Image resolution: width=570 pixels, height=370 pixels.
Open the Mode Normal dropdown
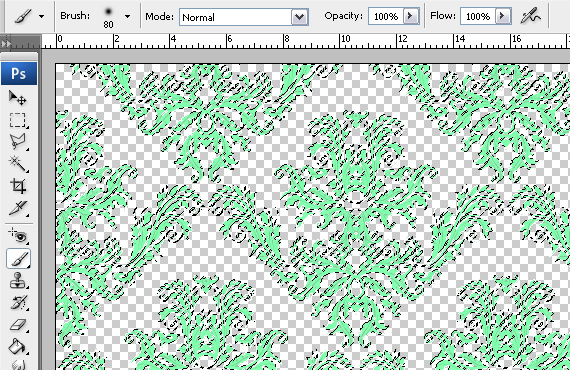(244, 17)
